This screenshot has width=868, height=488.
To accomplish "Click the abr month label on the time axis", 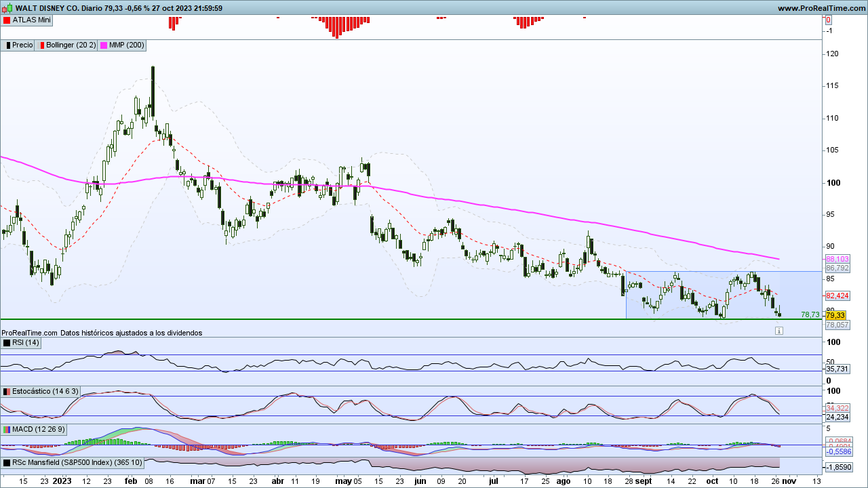I will point(277,481).
